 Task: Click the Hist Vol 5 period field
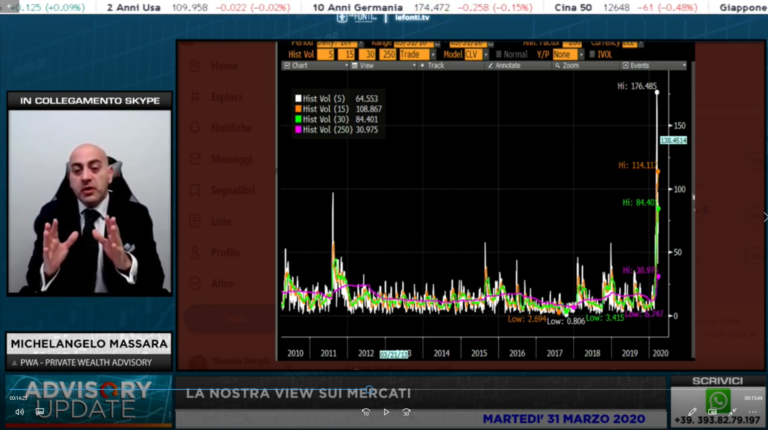pos(326,54)
